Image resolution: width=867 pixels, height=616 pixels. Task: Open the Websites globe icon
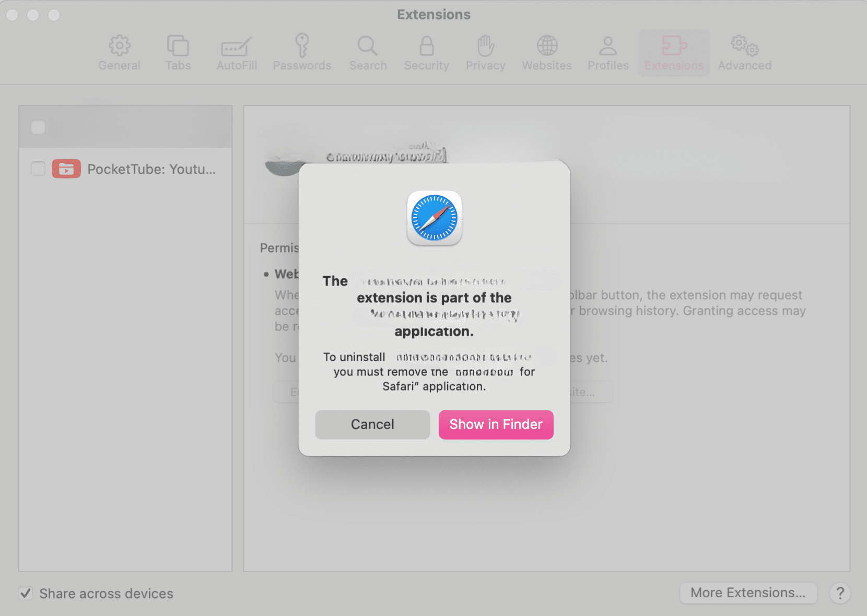point(546,52)
